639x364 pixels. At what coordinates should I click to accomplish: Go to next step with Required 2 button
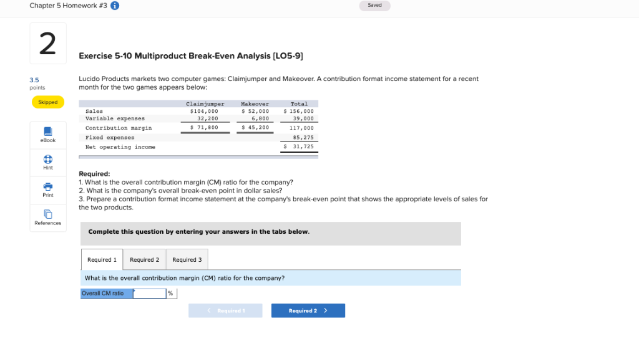point(308,310)
